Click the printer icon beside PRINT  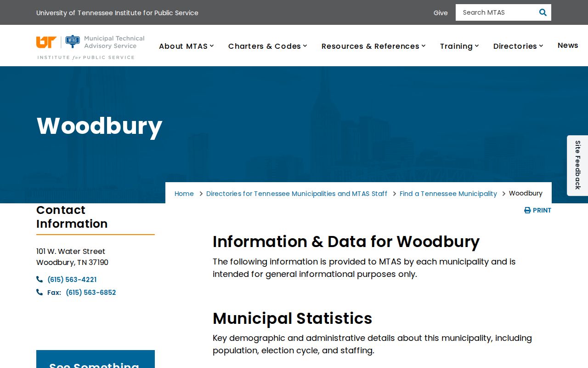(527, 210)
